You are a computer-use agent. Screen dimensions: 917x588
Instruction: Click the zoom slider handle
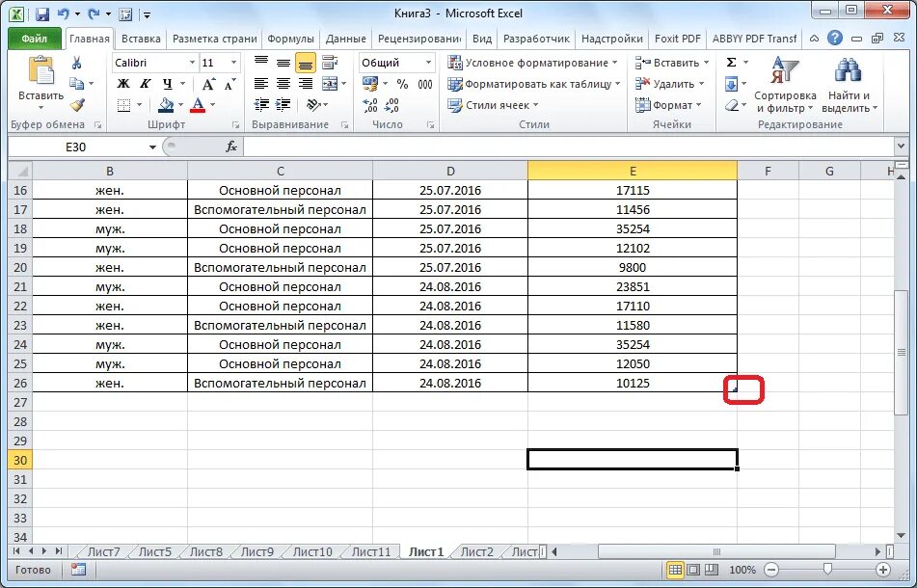(x=827, y=570)
